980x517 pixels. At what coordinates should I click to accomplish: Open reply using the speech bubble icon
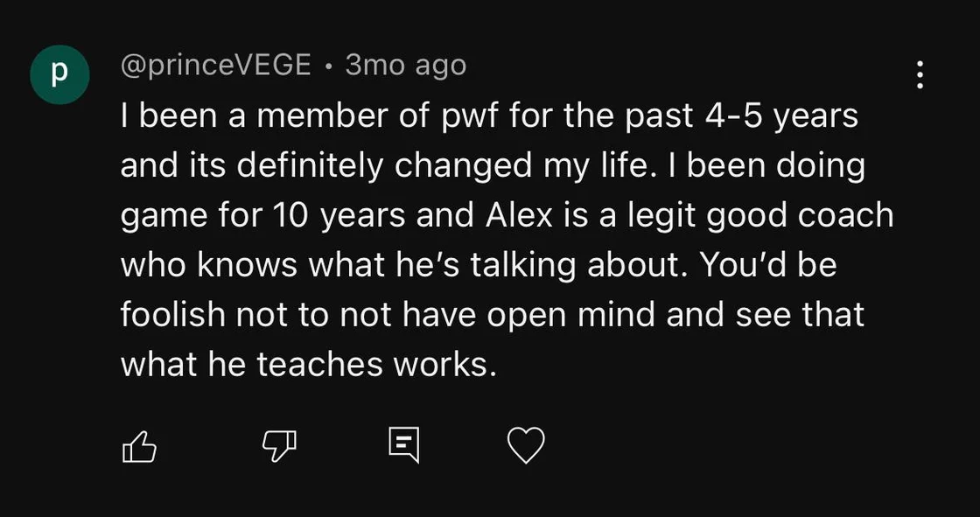pyautogui.click(x=403, y=446)
